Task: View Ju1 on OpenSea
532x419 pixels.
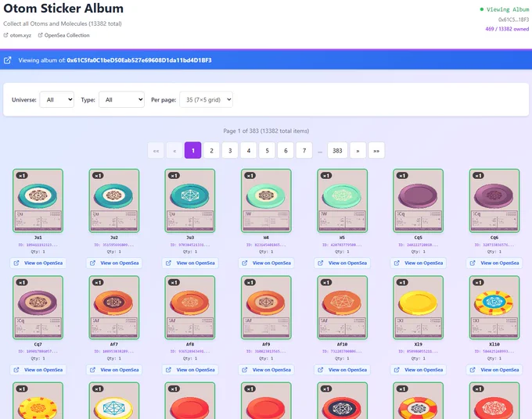Action: point(38,263)
